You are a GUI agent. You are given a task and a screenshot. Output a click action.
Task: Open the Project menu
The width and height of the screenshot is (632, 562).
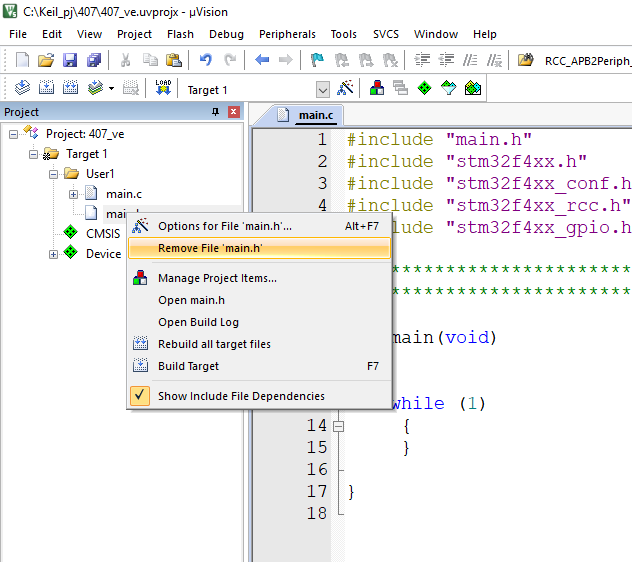(134, 34)
